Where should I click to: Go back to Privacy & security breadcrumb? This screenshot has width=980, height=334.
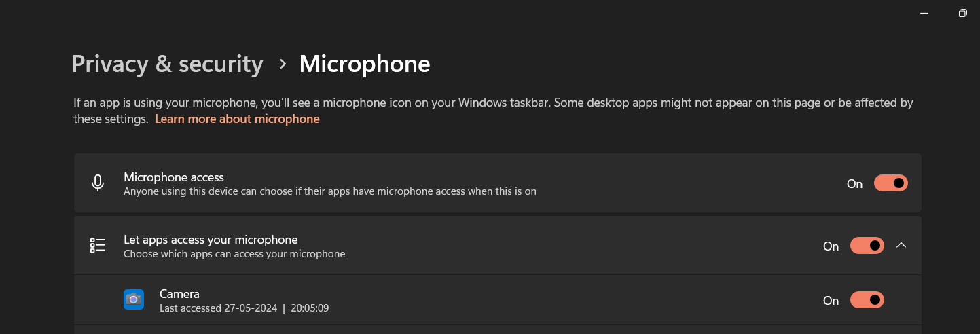tap(167, 64)
